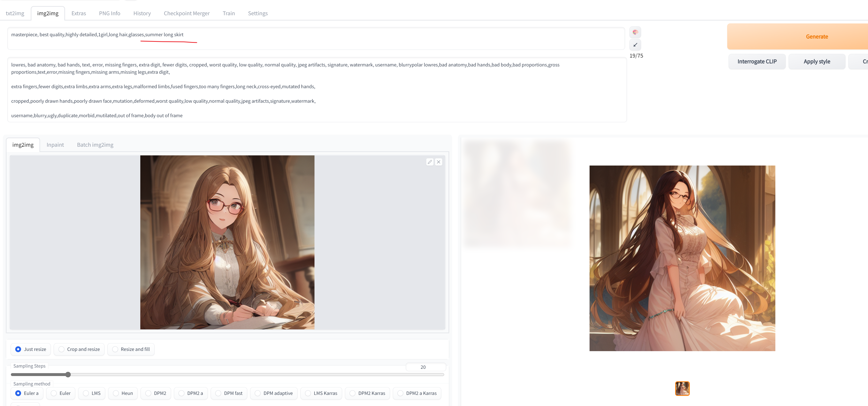Click the palette icon beside prompt
The width and height of the screenshot is (868, 406).
coord(635,32)
